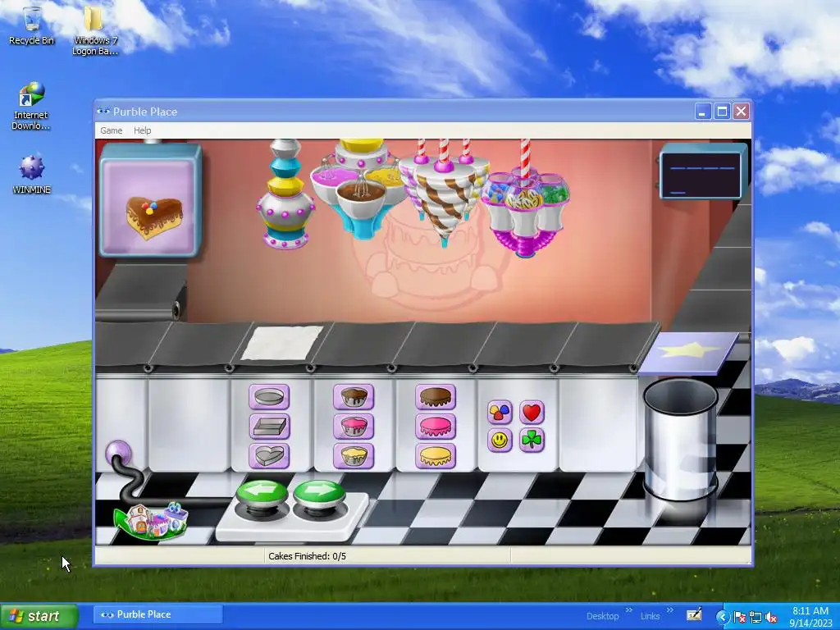Viewport: 840px width, 630px height.
Task: Click the cake pan dispenser machine
Action: point(285,194)
